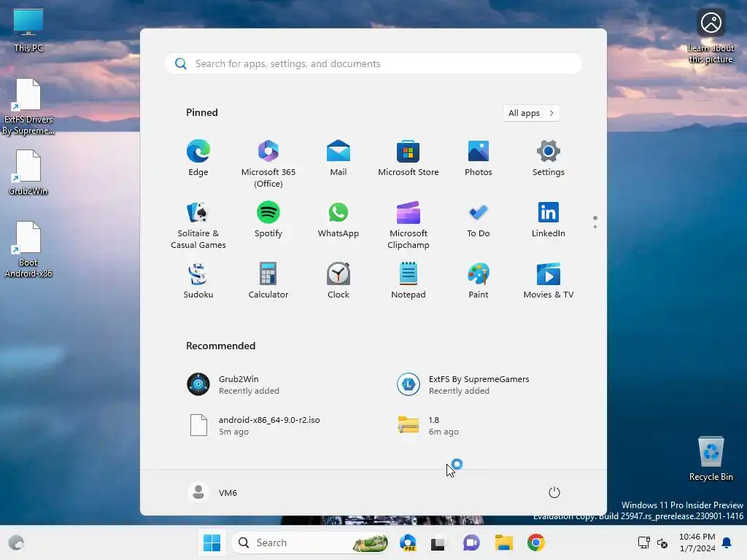747x560 pixels.
Task: Launch Microsoft Clipchamp
Action: pyautogui.click(x=409, y=225)
